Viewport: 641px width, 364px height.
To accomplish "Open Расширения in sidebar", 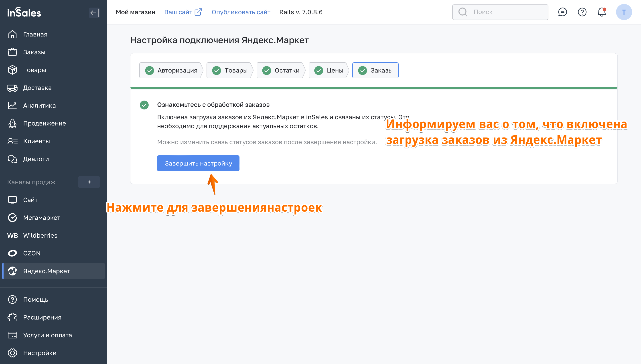I will [x=42, y=317].
